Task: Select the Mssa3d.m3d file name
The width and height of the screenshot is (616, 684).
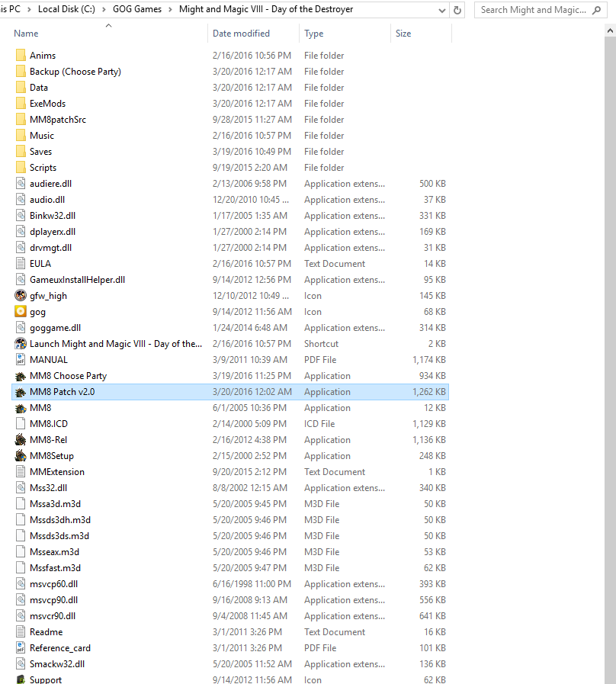Action: pos(55,504)
